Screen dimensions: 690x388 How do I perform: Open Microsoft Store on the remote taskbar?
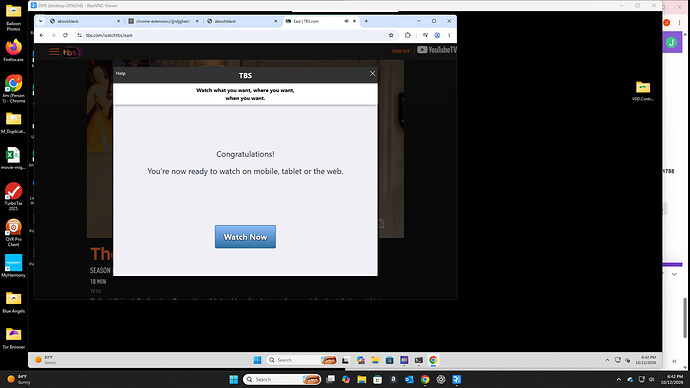(389, 360)
